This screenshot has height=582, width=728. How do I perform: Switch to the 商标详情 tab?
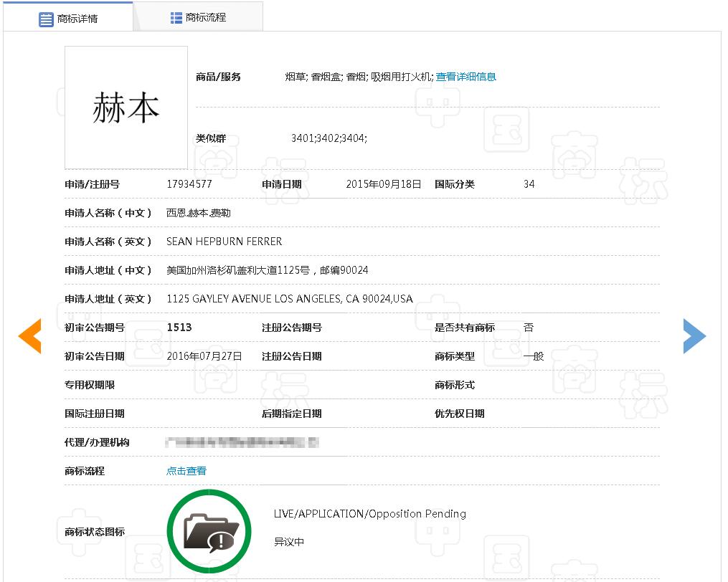click(68, 18)
